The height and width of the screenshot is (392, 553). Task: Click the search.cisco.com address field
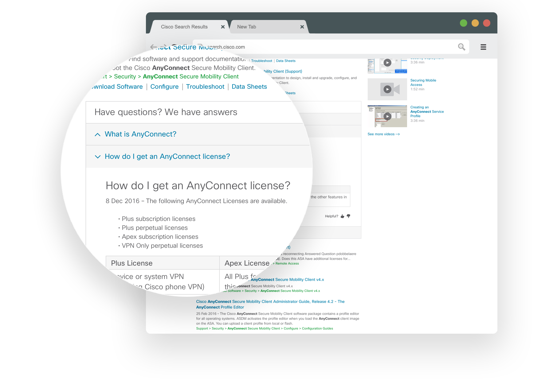tap(326, 47)
